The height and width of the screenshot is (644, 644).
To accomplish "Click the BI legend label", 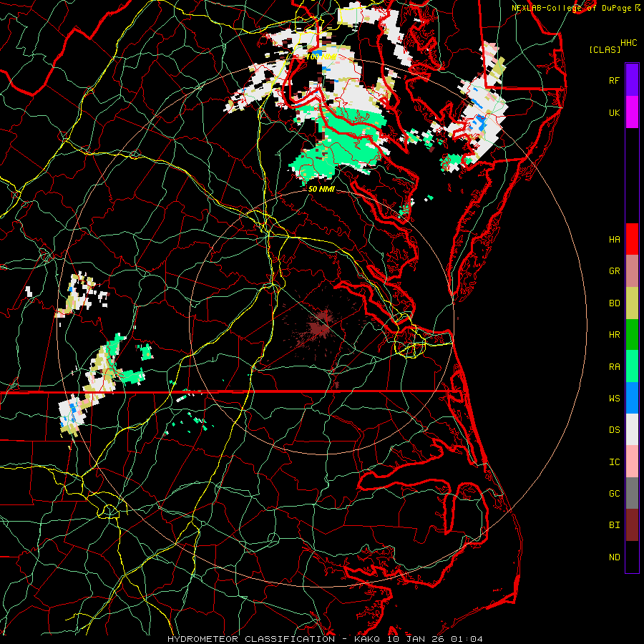I will click(614, 525).
